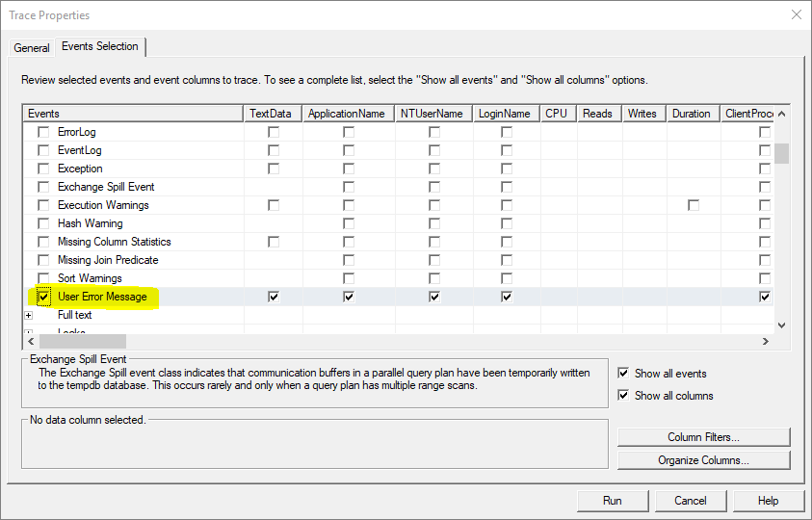
Task: Switch to the General tab
Action: click(31, 48)
